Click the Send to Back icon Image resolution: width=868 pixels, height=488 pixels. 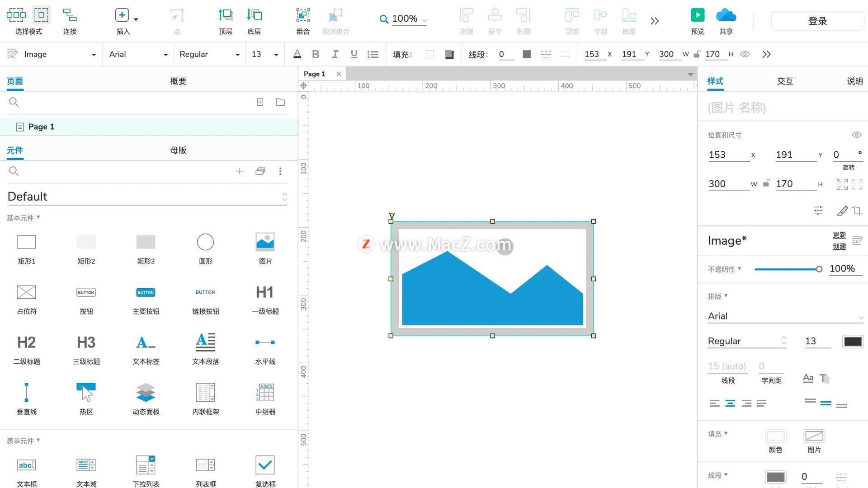[254, 15]
